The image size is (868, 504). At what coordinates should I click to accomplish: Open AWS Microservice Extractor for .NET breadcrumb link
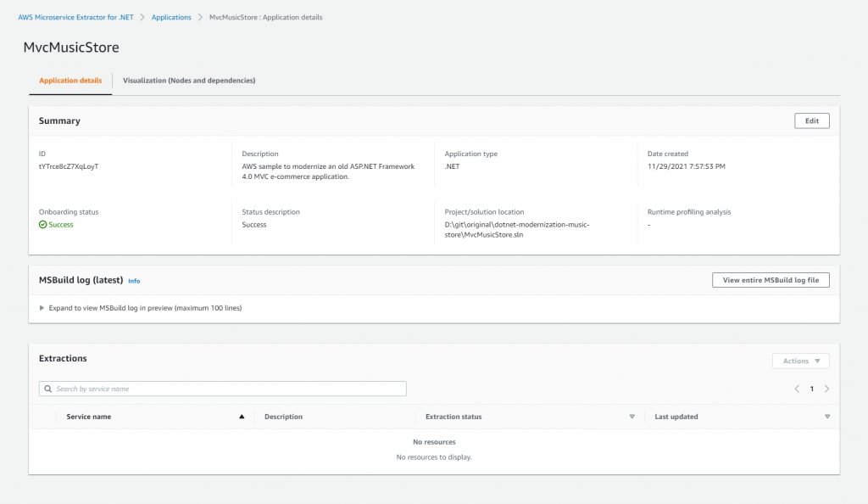click(x=78, y=16)
